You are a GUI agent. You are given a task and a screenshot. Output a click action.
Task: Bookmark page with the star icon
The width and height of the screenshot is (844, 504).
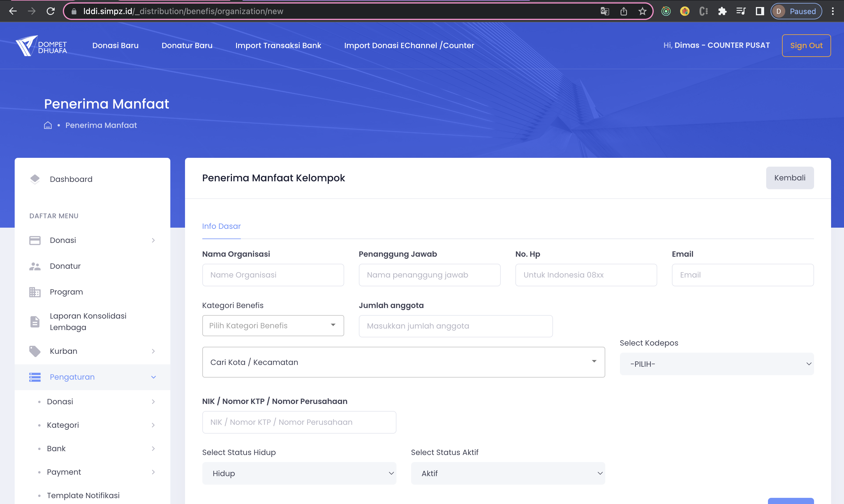tap(642, 11)
